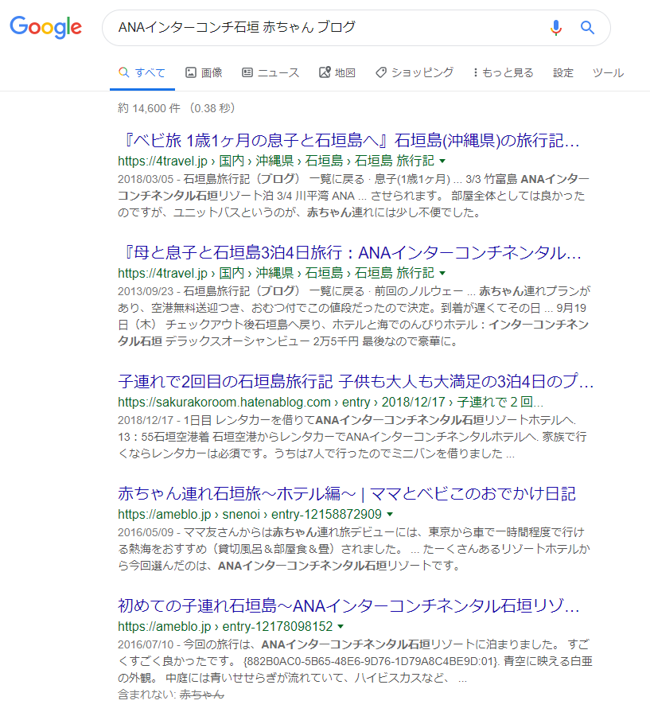Expand the dropdown arrow beside the second 4travel.jp URL

443,273
